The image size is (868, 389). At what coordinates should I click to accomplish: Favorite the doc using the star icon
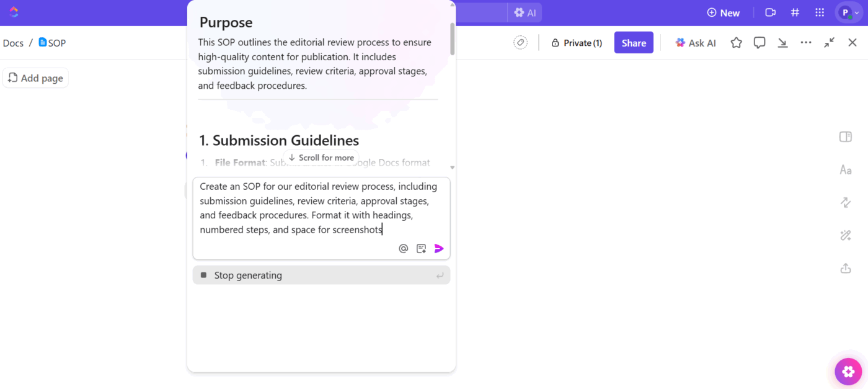736,42
